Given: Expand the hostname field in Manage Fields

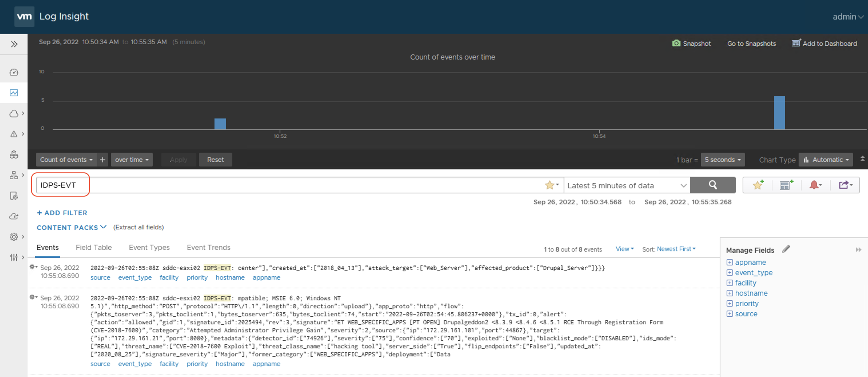Looking at the screenshot, I should [730, 293].
